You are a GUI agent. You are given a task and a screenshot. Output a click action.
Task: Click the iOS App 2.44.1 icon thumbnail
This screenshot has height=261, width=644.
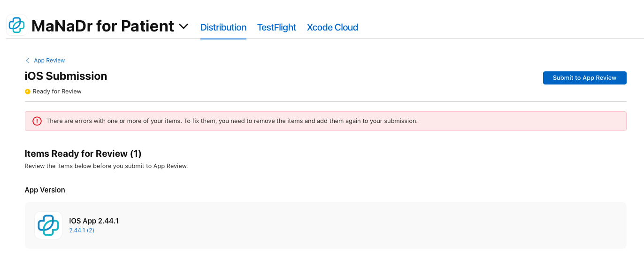click(x=48, y=225)
